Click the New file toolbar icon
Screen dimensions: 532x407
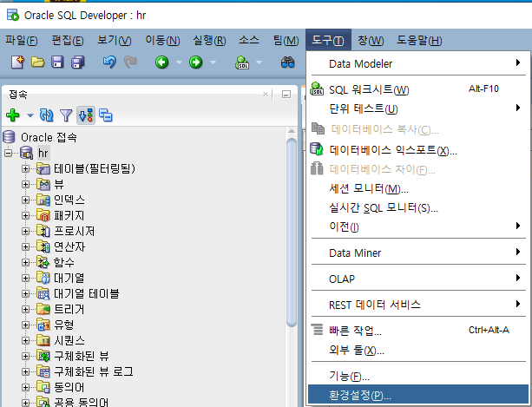[x=17, y=62]
